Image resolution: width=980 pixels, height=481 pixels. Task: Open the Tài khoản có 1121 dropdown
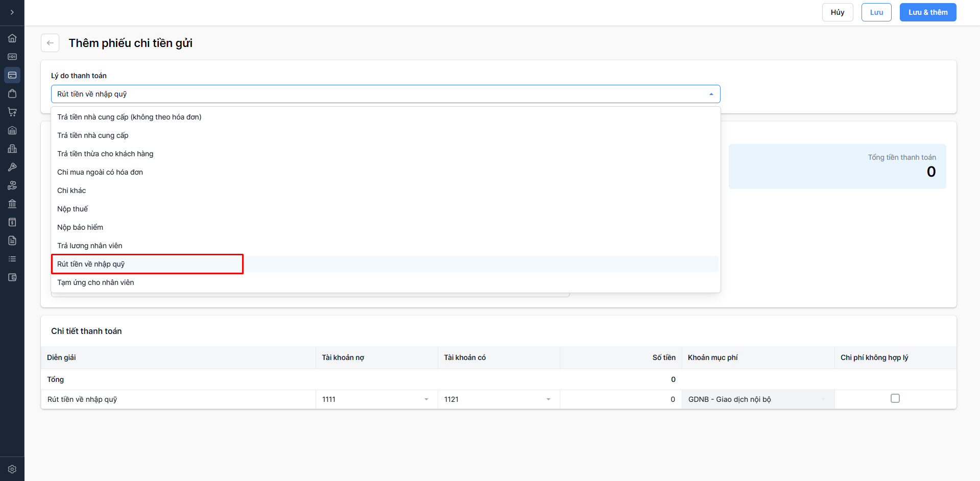498,399
